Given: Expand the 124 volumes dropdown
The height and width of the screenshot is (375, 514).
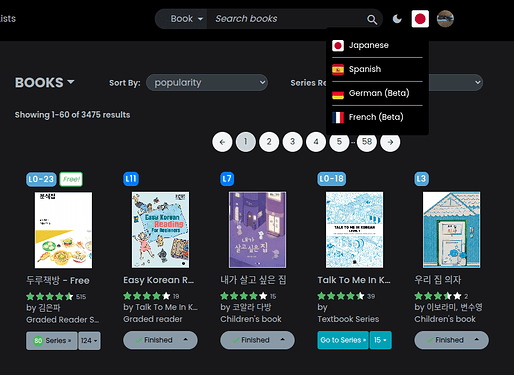Looking at the screenshot, I should point(89,341).
